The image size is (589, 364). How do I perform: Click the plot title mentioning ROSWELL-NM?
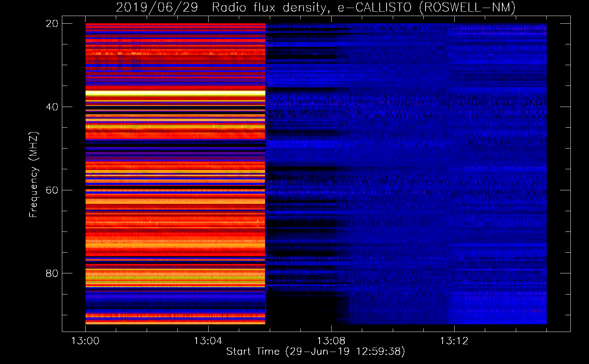pos(316,7)
